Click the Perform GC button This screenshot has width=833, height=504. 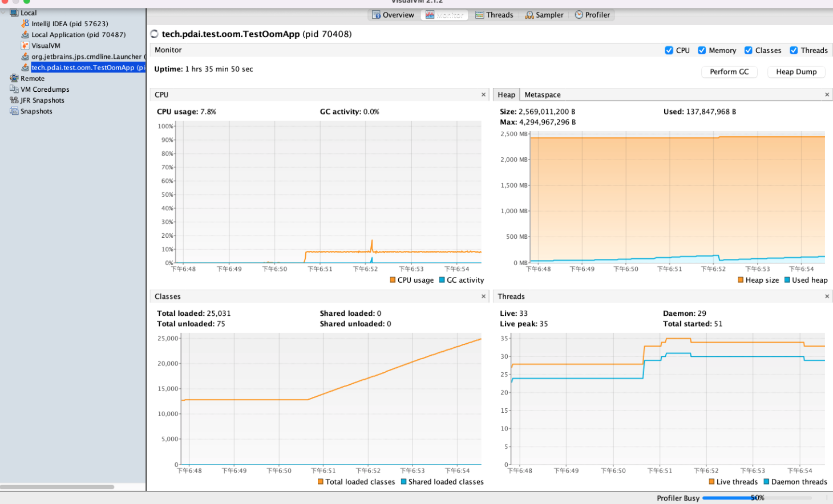[x=729, y=72]
